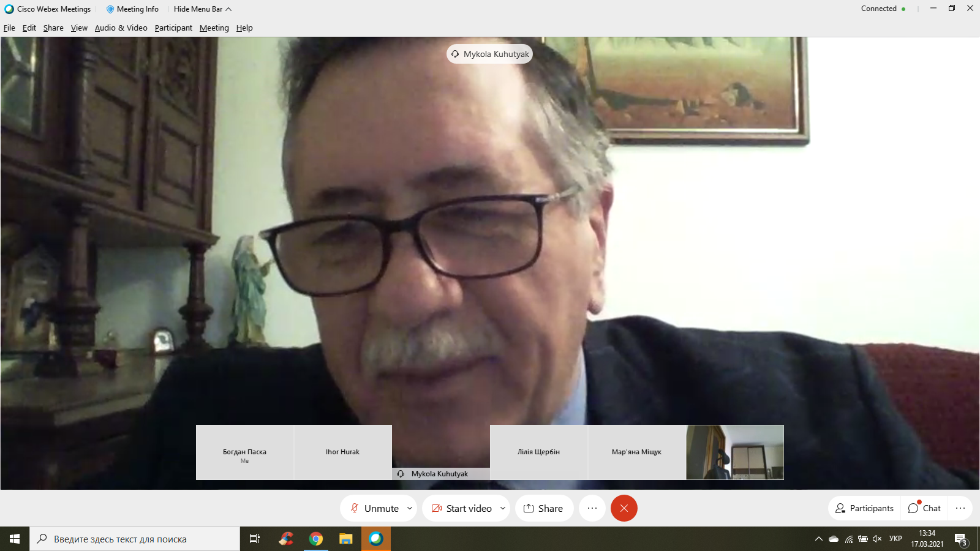The width and height of the screenshot is (980, 551).
Task: Open the Audio & Video menu
Action: click(x=121, y=28)
